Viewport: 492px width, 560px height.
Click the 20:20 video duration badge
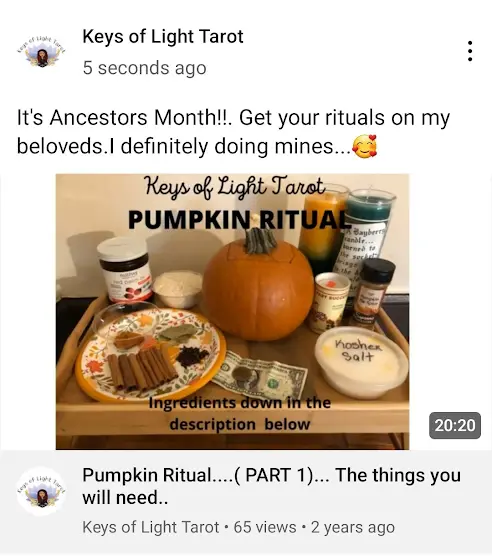(455, 425)
